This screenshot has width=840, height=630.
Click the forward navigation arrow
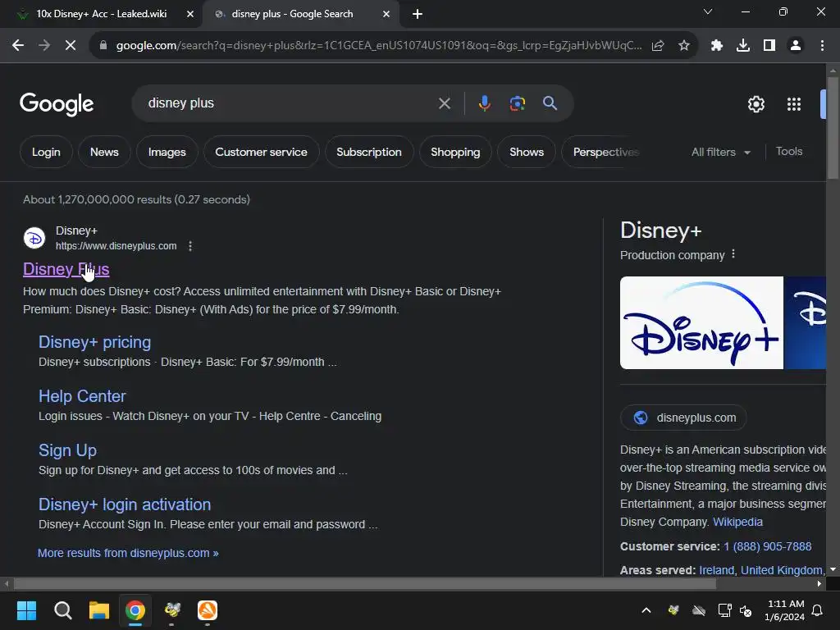(x=44, y=46)
